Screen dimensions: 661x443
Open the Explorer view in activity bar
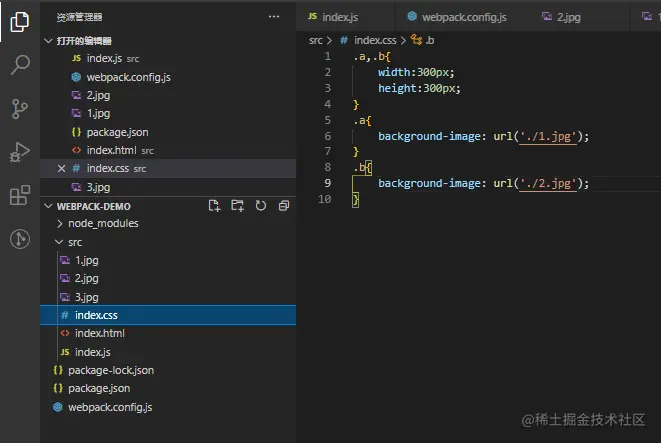[19, 22]
